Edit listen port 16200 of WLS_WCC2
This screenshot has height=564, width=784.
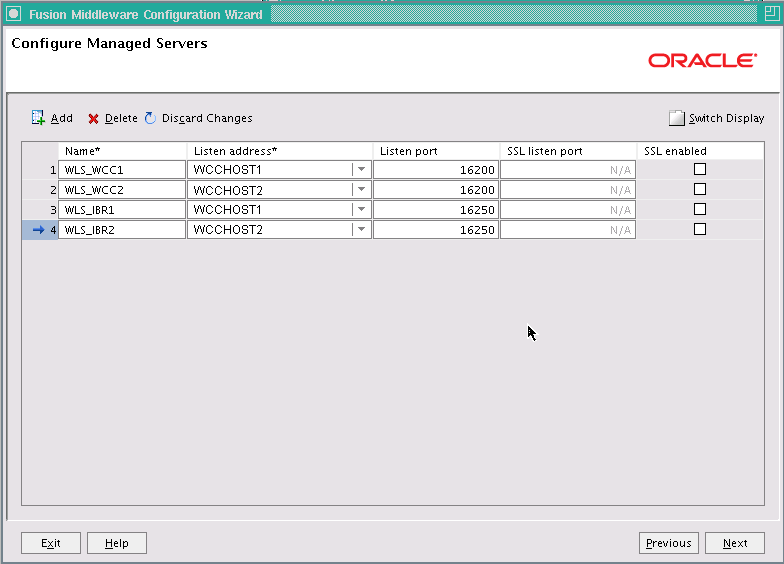pyautogui.click(x=436, y=190)
